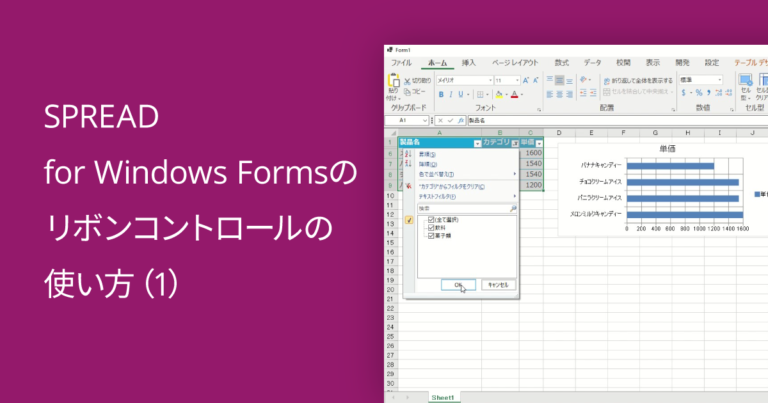The height and width of the screenshot is (403, 768).
Task: Toggle bold formatting
Action: 441,95
